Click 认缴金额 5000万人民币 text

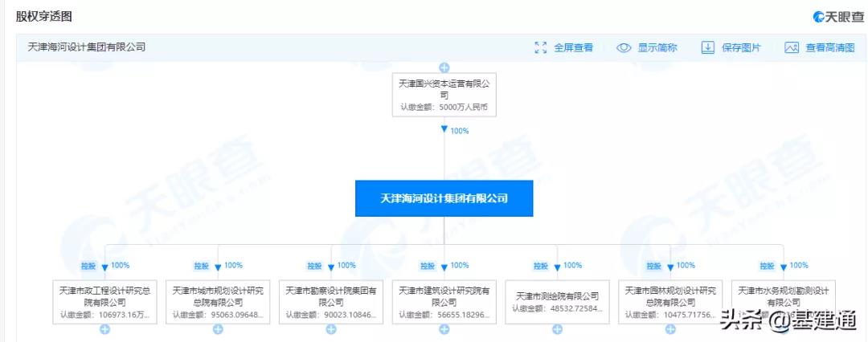click(444, 107)
